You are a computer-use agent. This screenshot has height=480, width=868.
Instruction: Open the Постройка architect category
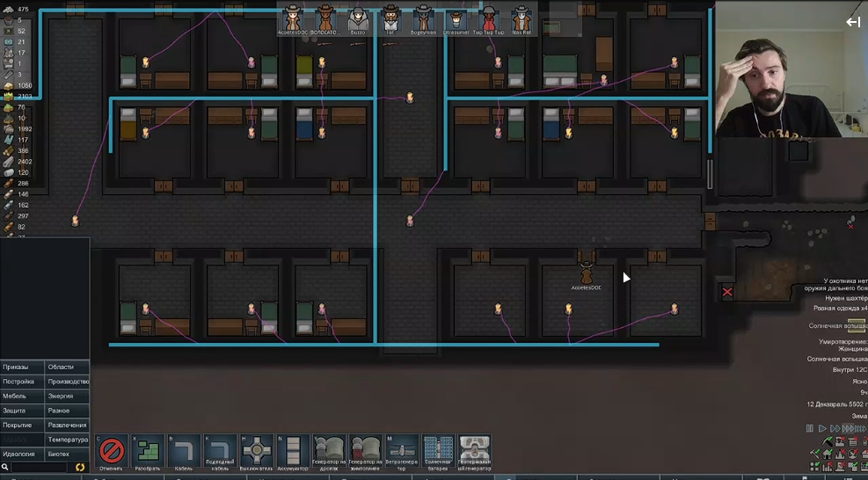[x=22, y=382]
